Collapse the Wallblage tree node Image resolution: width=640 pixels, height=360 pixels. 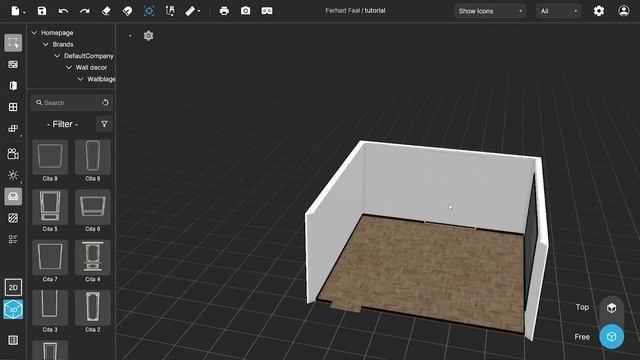pos(80,79)
